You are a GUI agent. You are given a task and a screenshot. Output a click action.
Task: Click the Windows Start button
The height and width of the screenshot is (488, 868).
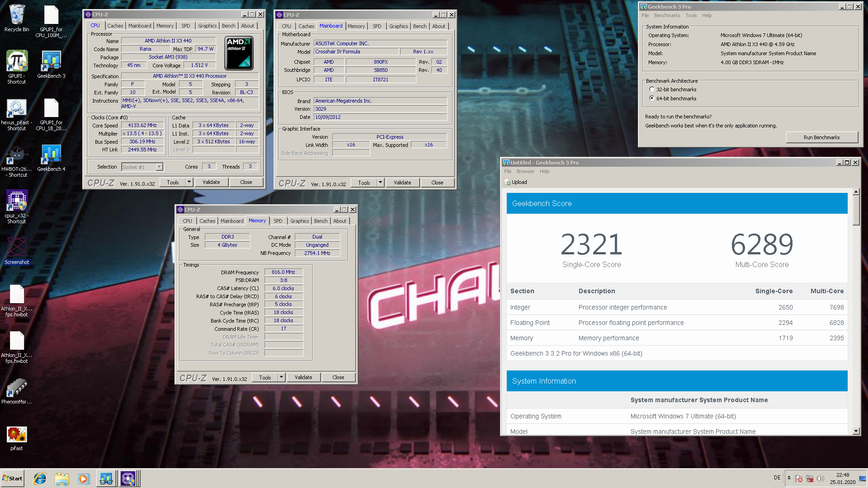coord(12,479)
